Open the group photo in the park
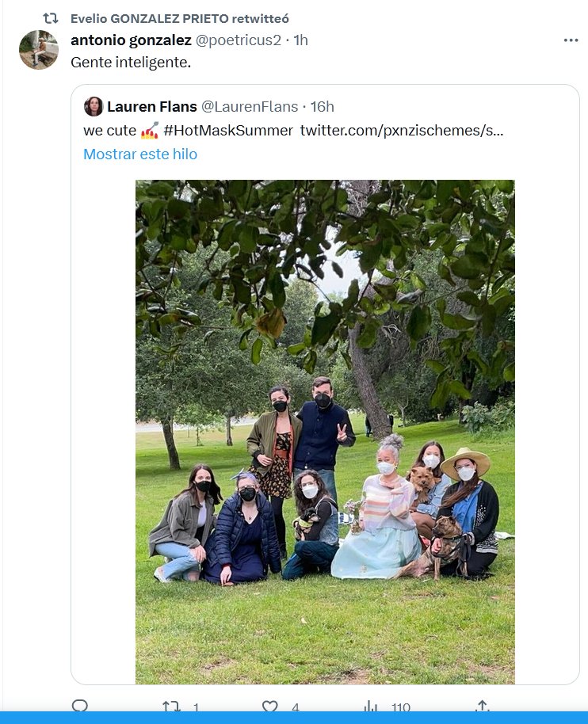 pos(325,432)
